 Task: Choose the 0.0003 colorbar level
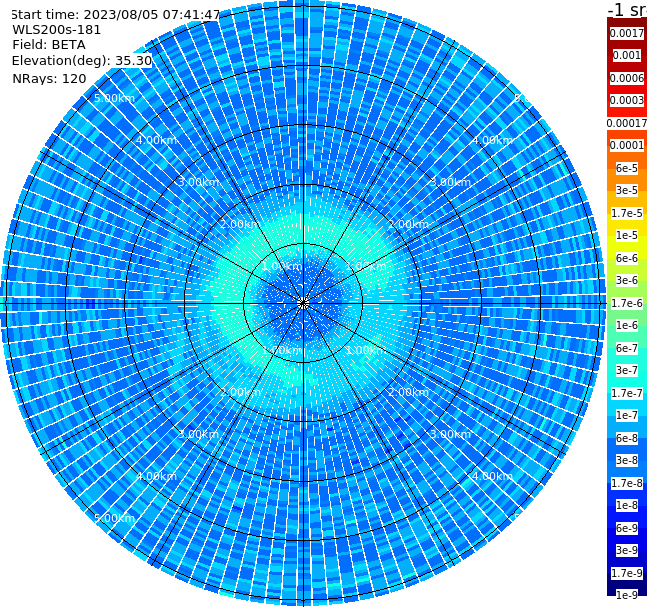coord(627,100)
